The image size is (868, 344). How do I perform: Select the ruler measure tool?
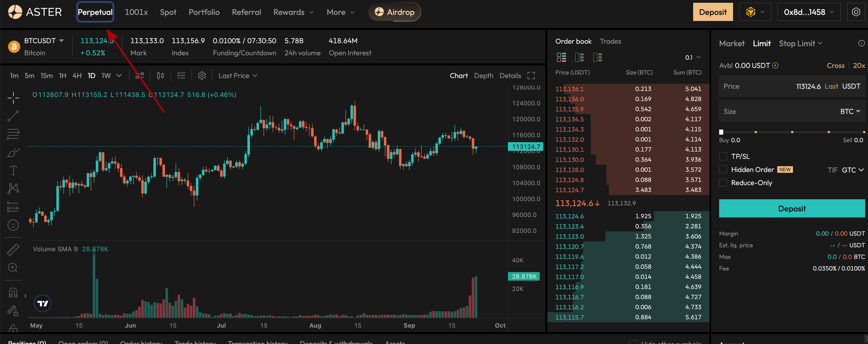tap(13, 250)
